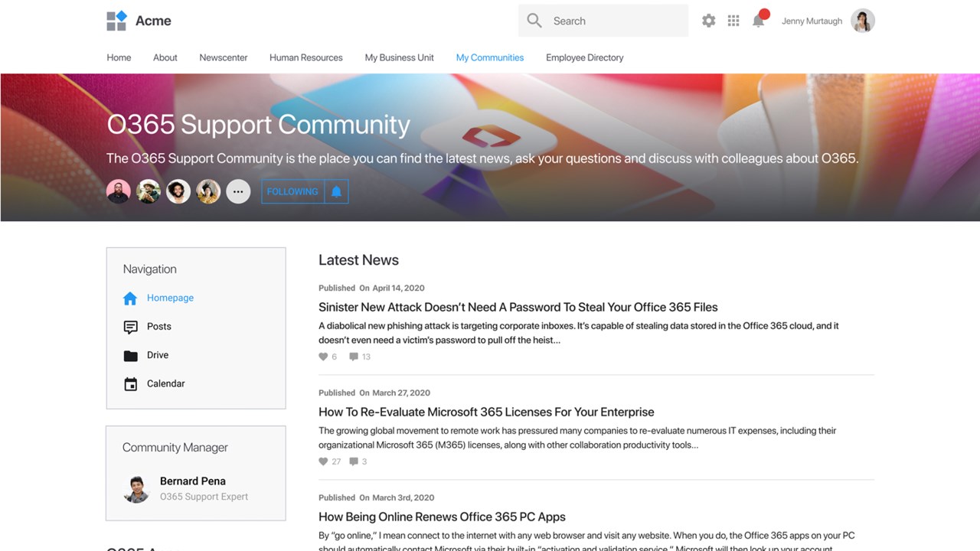Click into the Search field
980x551 pixels.
[x=603, y=21]
